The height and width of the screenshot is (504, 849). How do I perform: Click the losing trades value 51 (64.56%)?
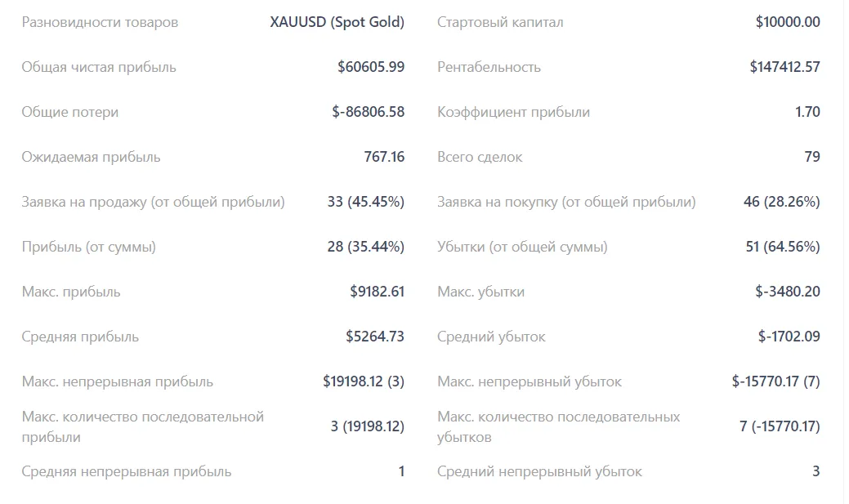pos(783,247)
